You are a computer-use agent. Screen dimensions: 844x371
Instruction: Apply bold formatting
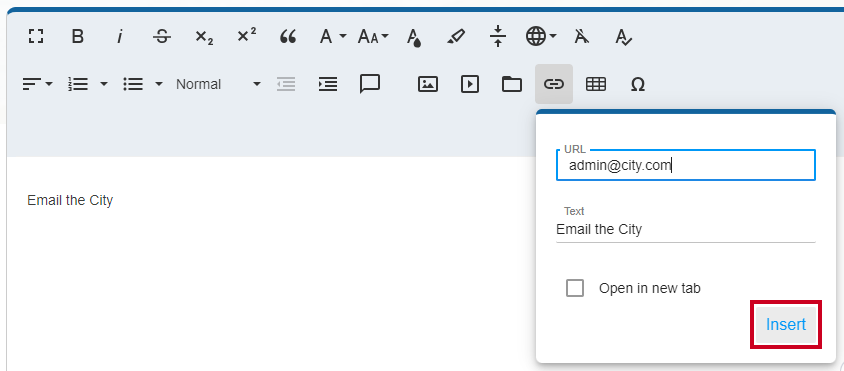[78, 37]
